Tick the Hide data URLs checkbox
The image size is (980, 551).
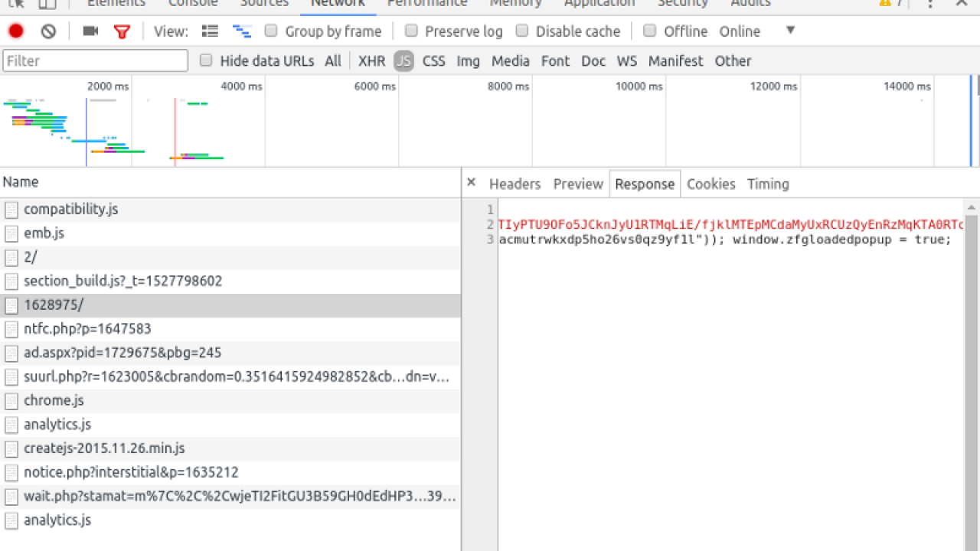tap(206, 60)
